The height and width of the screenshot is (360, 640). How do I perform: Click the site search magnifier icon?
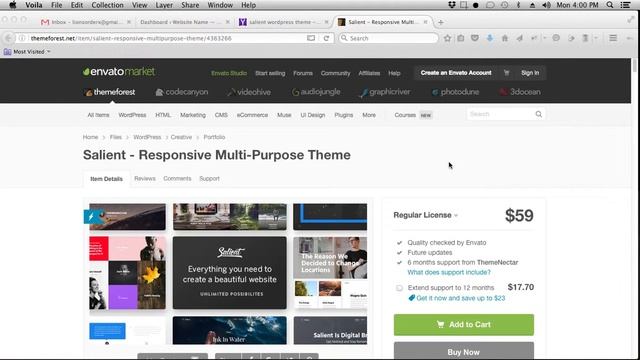(539, 114)
